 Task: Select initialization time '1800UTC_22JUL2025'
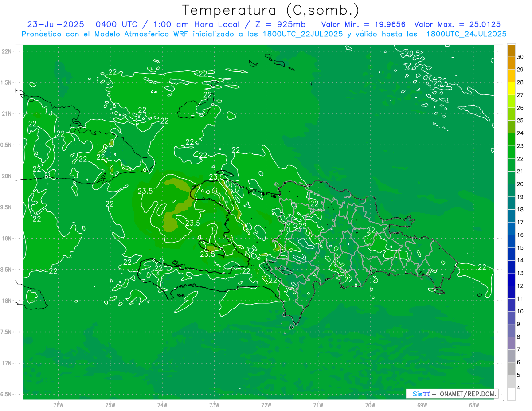pyautogui.click(x=303, y=34)
